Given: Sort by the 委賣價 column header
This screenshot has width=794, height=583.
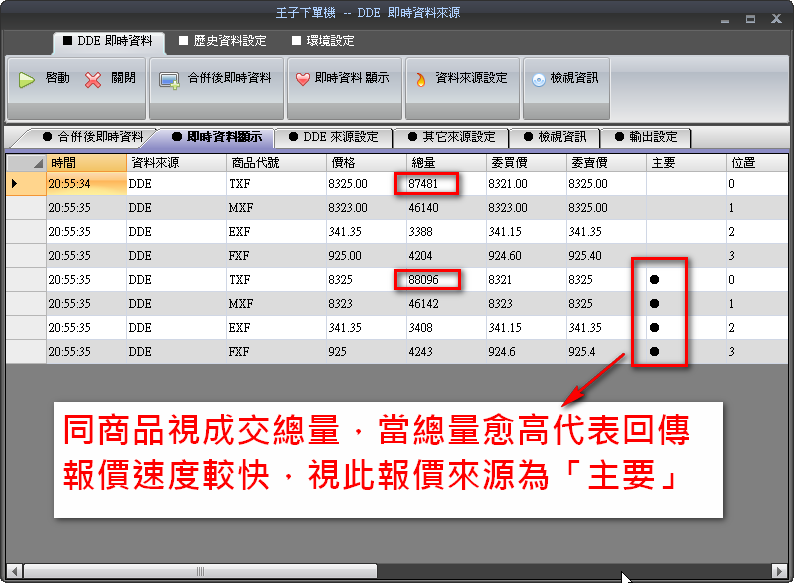Looking at the screenshot, I should pos(607,163).
